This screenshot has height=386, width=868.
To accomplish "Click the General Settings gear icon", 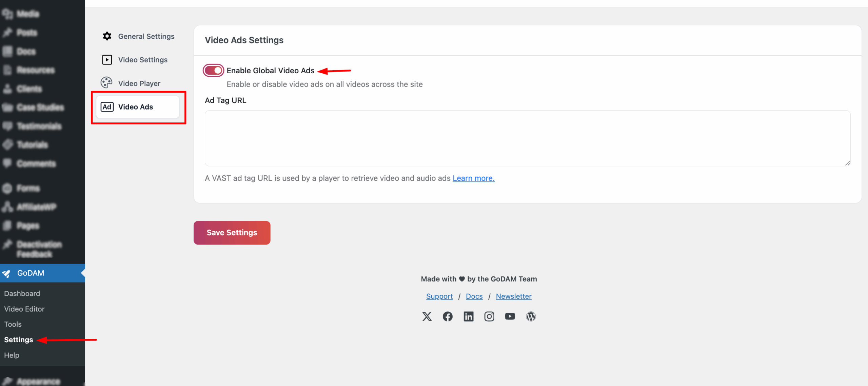I will (107, 36).
